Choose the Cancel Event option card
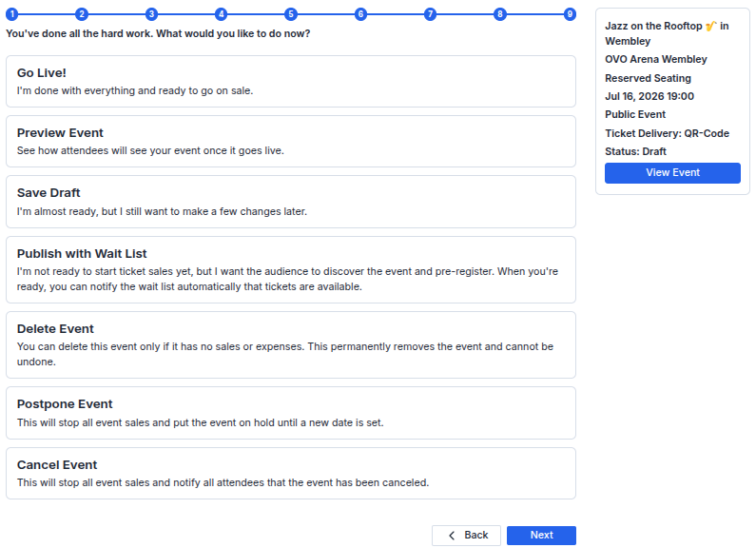This screenshot has height=548, width=756. pos(291,473)
